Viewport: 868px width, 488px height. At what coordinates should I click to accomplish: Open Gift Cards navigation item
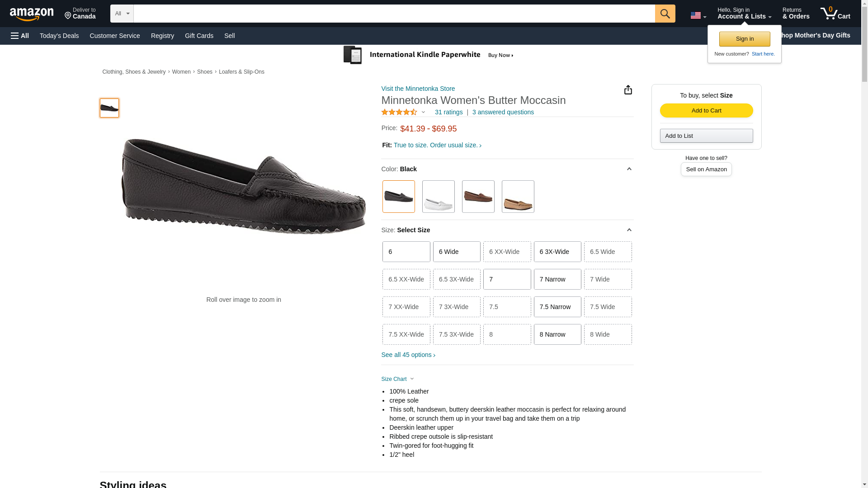tap(199, 36)
